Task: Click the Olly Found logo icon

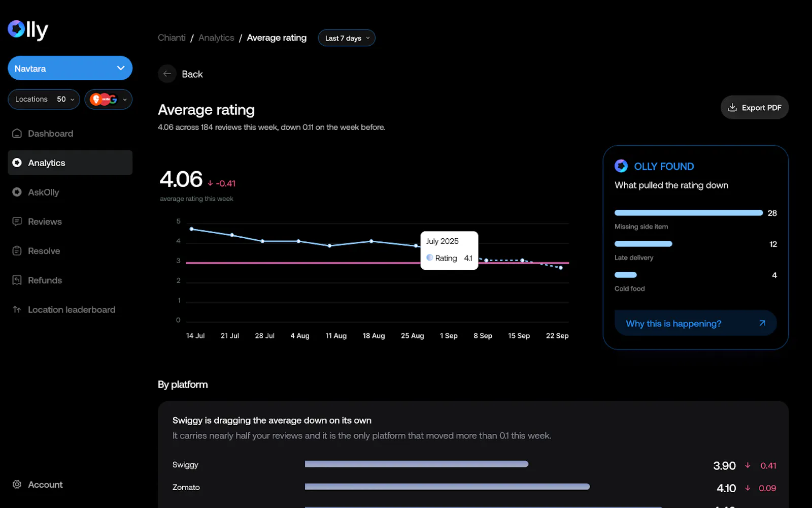Action: 621,166
